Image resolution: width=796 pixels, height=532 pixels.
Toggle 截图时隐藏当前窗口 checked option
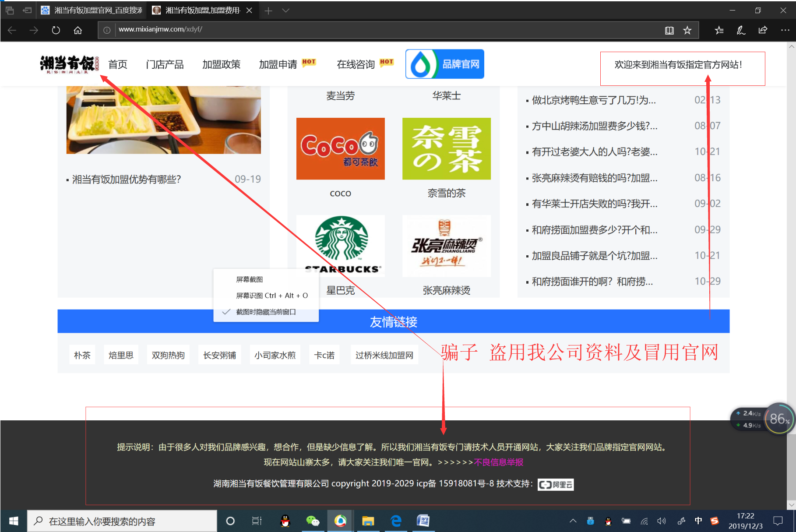tap(266, 312)
